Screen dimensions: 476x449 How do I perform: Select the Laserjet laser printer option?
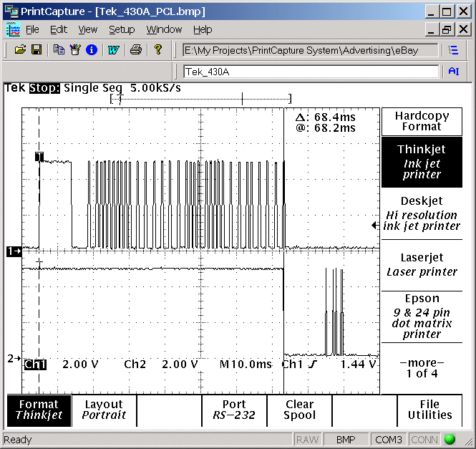422,265
